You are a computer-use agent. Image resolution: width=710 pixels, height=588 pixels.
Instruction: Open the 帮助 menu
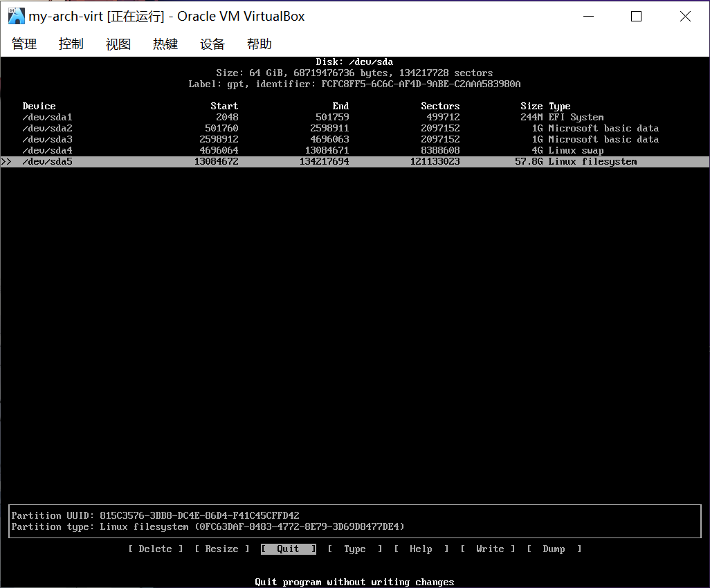coord(260,44)
